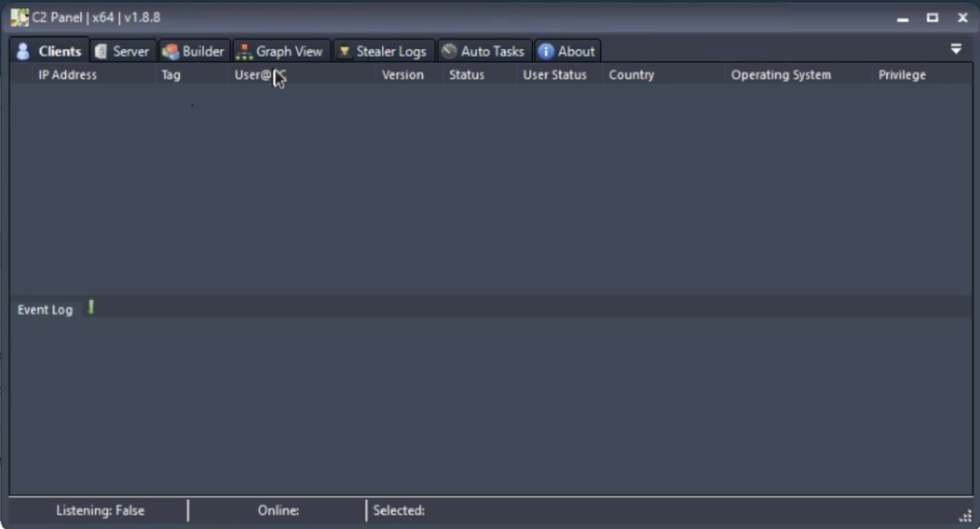Click the blue About info icon
This screenshot has width=980, height=529.
click(546, 52)
